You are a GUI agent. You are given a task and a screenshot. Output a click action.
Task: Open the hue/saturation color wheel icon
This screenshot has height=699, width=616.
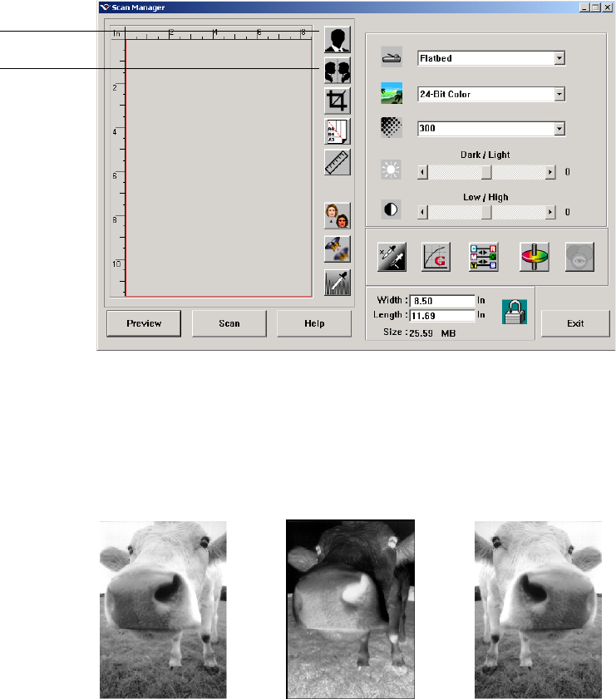535,257
